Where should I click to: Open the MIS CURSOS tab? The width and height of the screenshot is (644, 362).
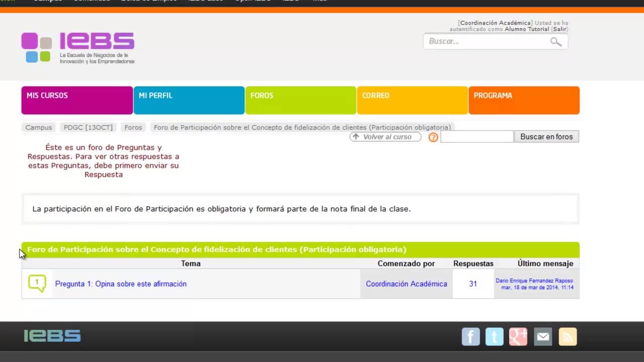pos(77,100)
